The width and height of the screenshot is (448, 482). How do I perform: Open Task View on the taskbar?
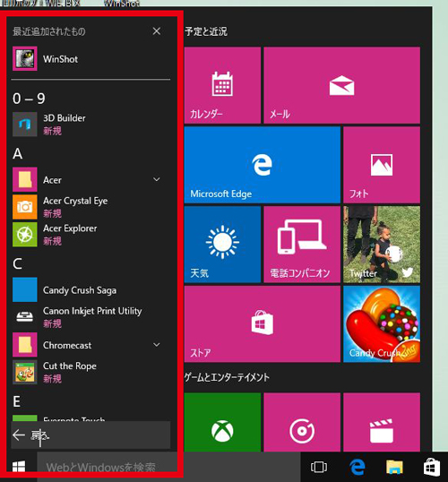point(319,467)
